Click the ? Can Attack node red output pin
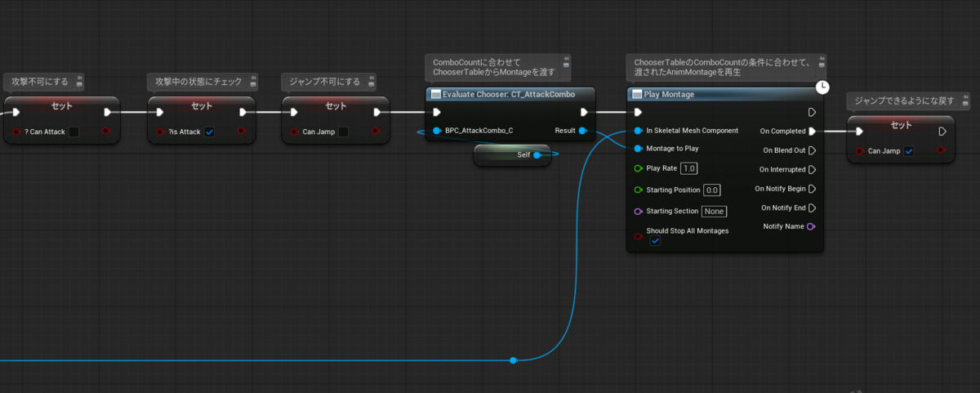 (107, 131)
